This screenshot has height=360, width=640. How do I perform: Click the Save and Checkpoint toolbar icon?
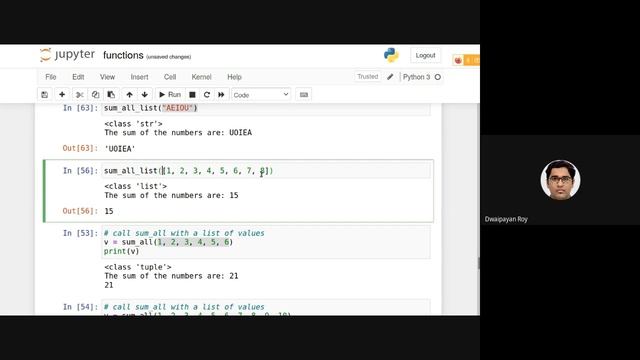(x=44, y=95)
